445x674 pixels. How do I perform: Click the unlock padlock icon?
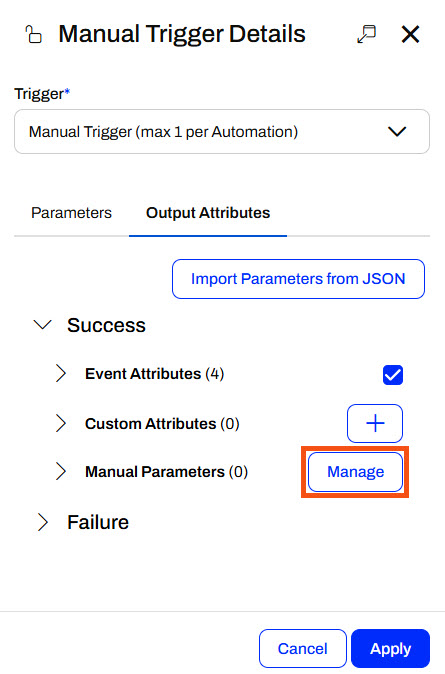pos(34,34)
